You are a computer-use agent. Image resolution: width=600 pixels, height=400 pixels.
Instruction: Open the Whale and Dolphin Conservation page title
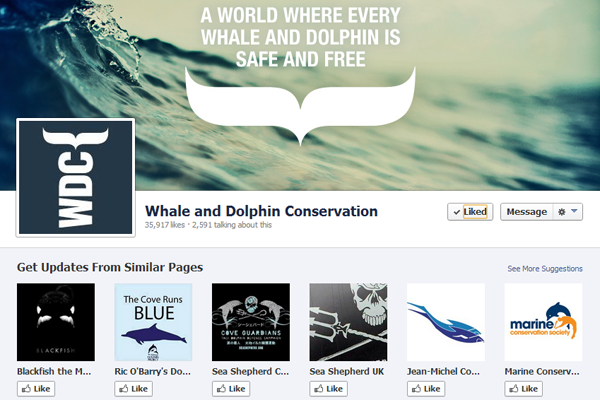tap(261, 211)
